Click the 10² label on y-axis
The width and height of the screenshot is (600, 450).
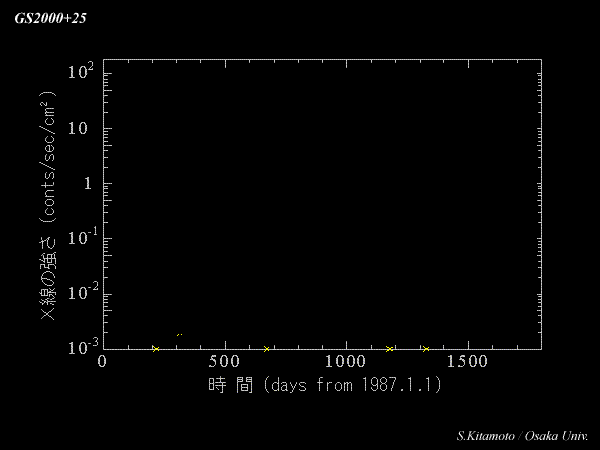(81, 73)
